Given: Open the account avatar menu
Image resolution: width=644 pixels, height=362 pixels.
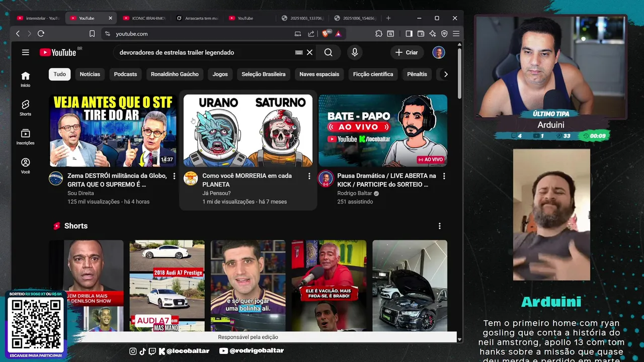Looking at the screenshot, I should tap(439, 52).
